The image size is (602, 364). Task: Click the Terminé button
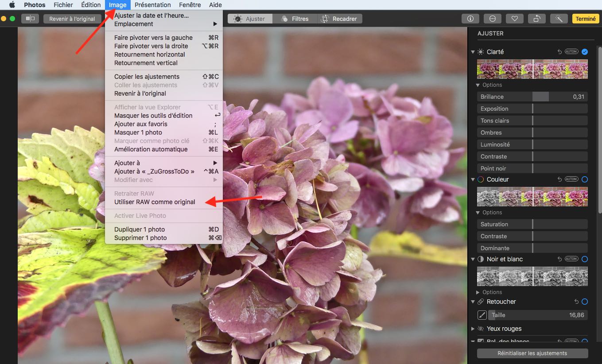[586, 19]
